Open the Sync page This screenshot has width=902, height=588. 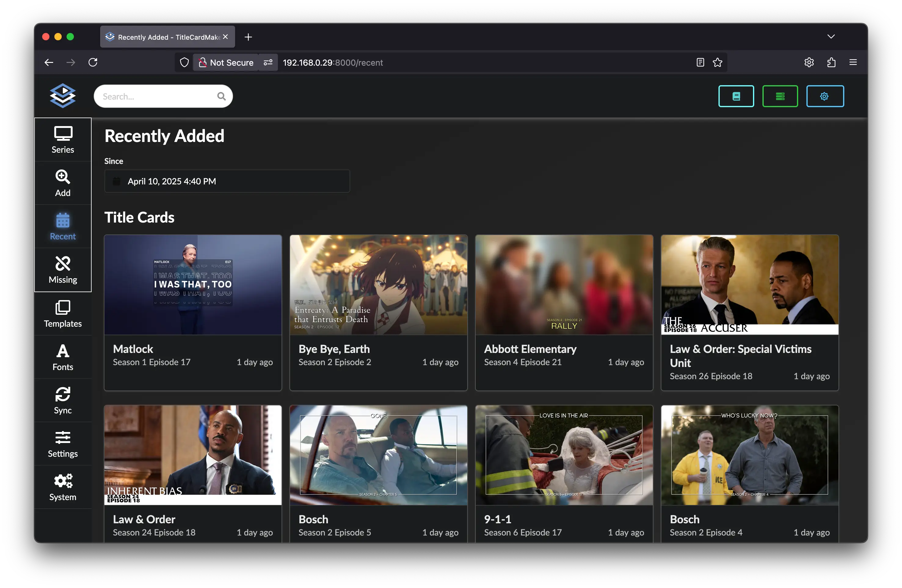(x=63, y=401)
